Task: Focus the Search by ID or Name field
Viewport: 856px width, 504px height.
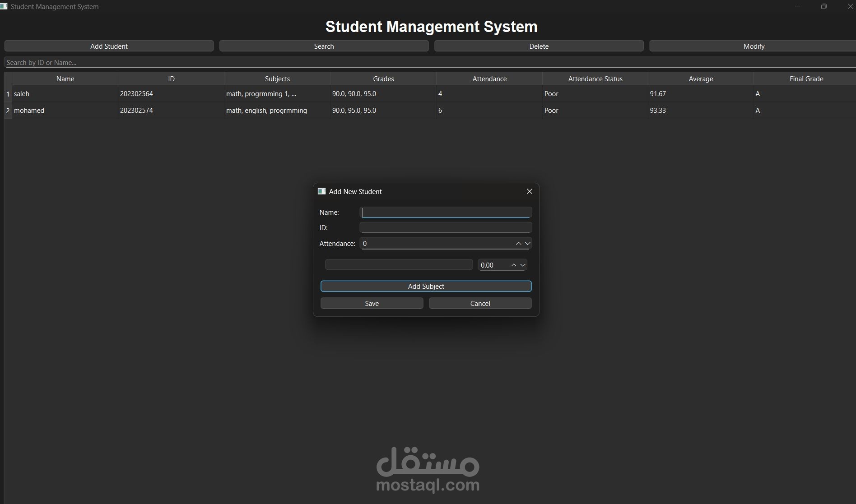Action: click(x=429, y=62)
